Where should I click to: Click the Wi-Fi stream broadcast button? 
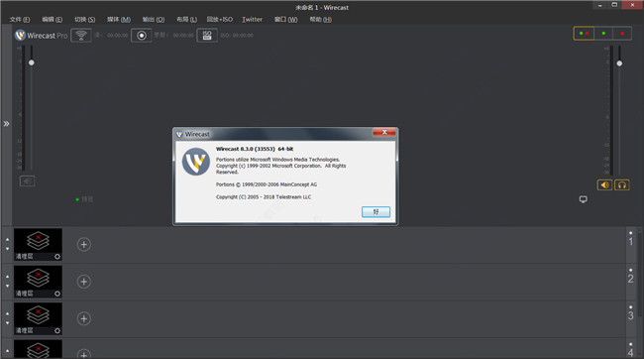coord(81,36)
